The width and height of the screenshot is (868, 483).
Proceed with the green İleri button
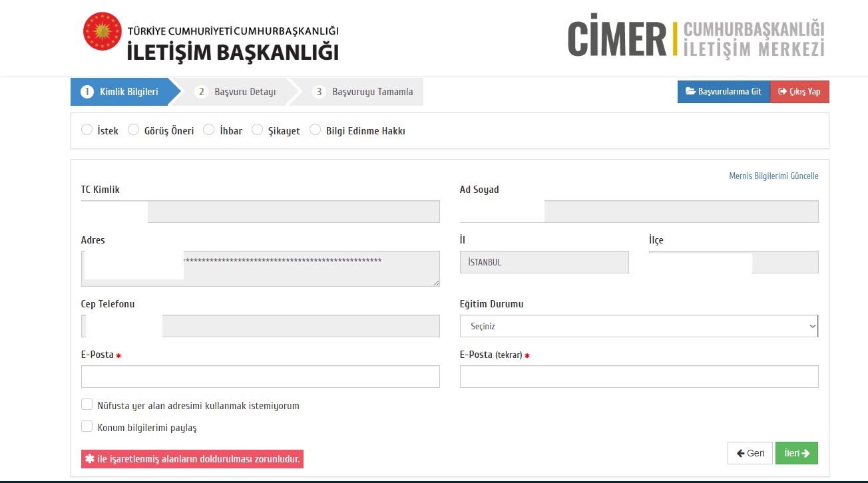tap(797, 453)
